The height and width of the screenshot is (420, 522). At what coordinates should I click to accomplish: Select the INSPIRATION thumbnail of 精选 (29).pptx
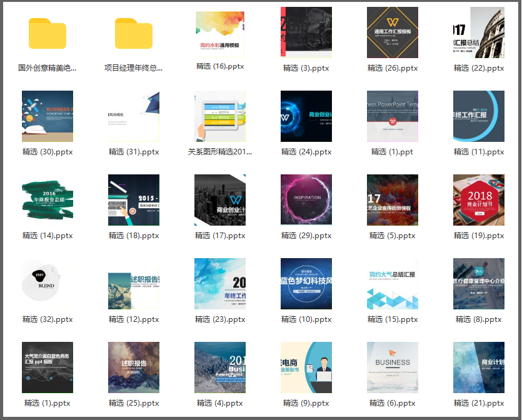coord(306,200)
